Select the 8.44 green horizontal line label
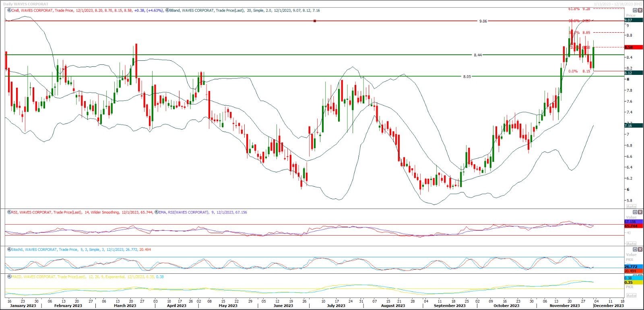 coord(477,55)
